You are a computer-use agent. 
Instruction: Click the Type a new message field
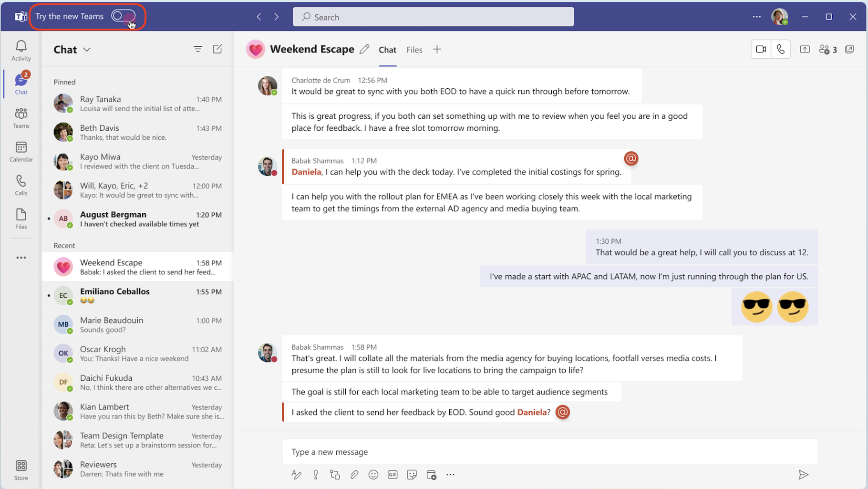click(550, 452)
